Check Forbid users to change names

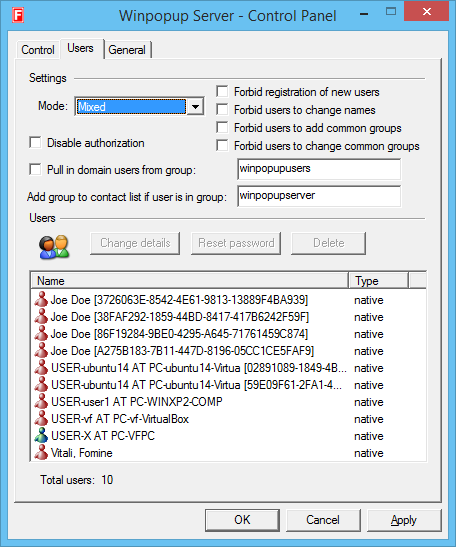[x=222, y=109]
